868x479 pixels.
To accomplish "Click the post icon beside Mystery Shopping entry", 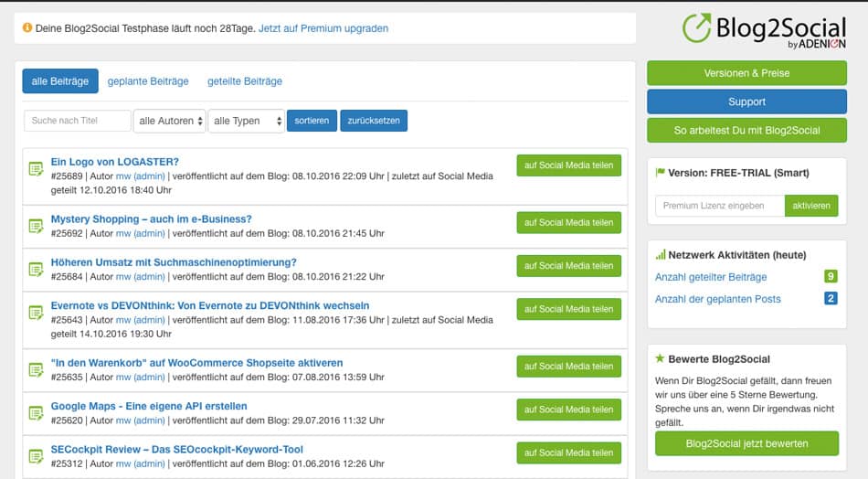I will (x=36, y=226).
